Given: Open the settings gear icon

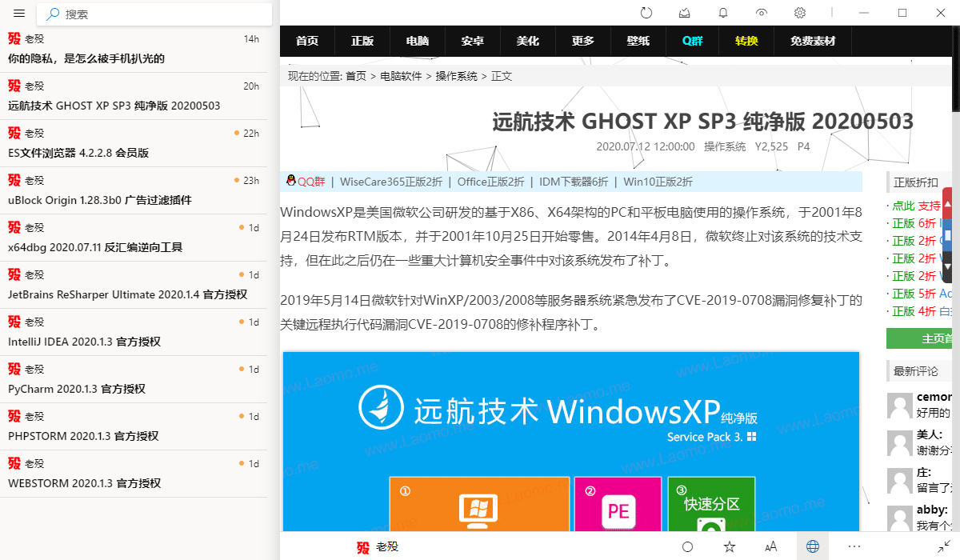Looking at the screenshot, I should [x=800, y=13].
